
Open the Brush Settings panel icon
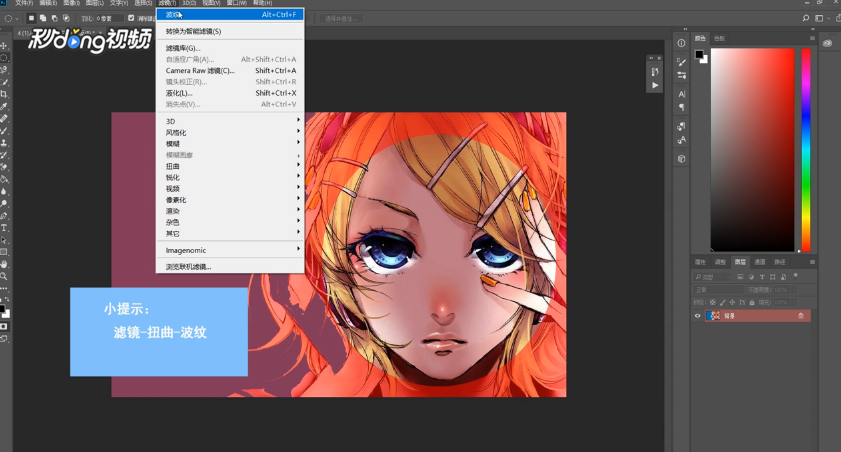pyautogui.click(x=681, y=61)
